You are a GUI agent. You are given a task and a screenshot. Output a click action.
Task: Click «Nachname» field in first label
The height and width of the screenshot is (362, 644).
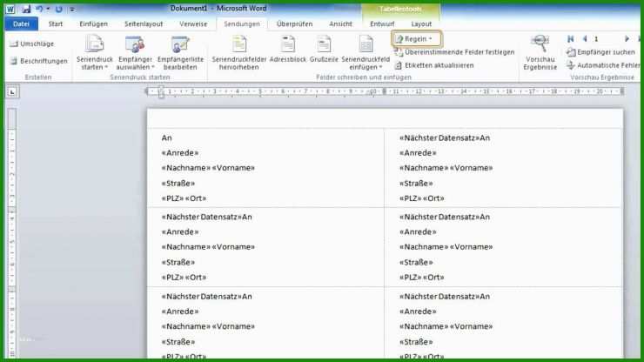click(185, 168)
